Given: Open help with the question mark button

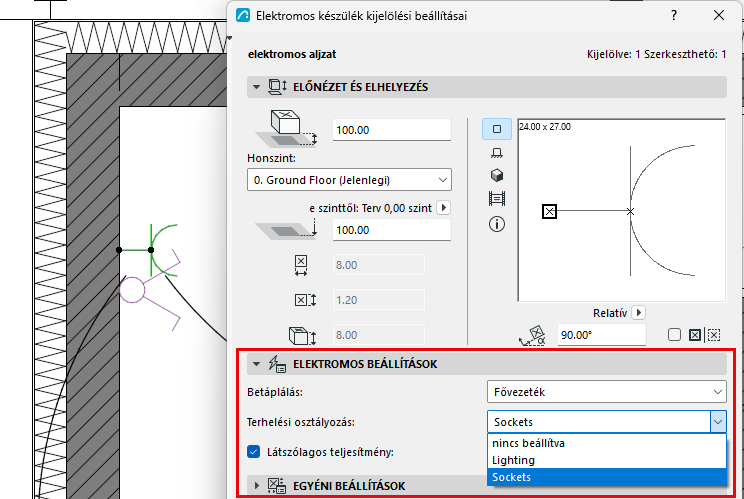Looking at the screenshot, I should click(x=674, y=15).
